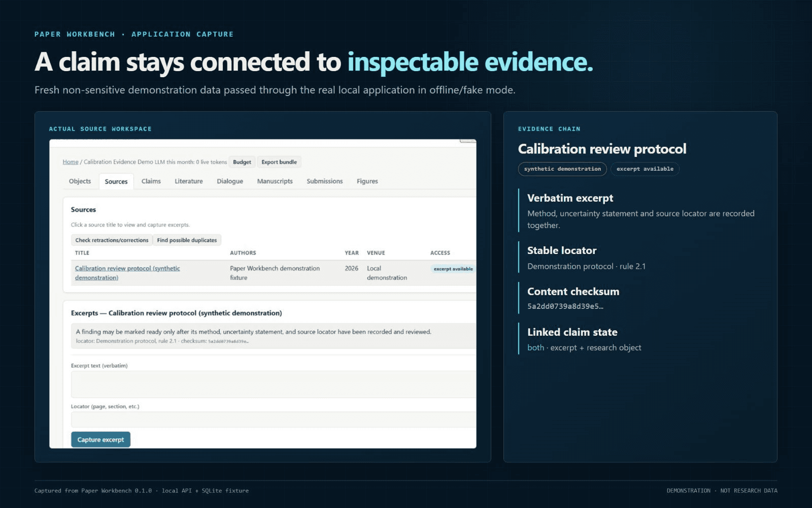Switch to the Objects tab
Viewport: 812px width, 508px height.
coord(80,181)
